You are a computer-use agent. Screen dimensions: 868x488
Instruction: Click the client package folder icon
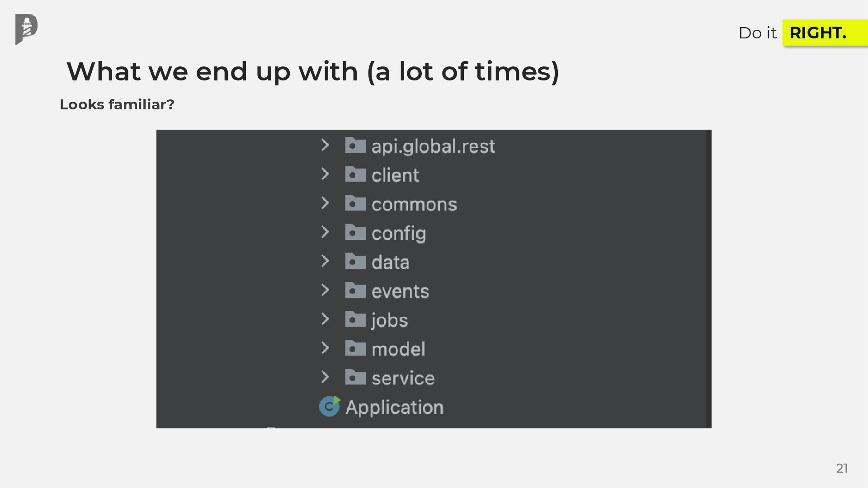point(355,174)
